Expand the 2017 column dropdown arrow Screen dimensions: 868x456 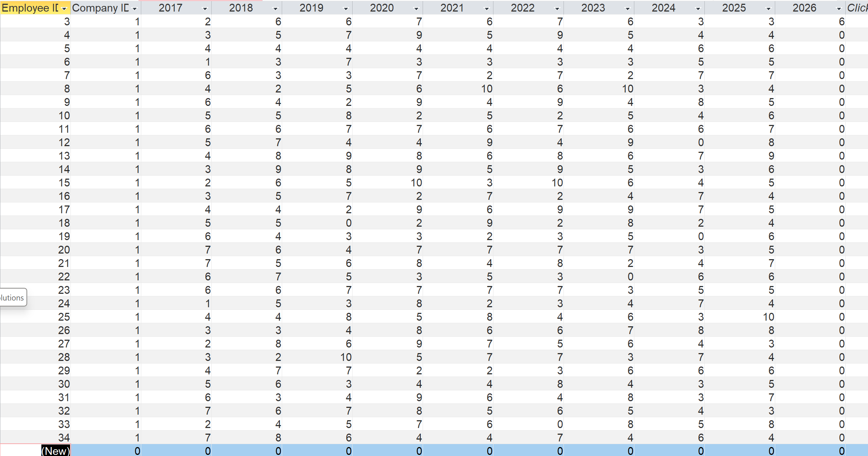click(x=205, y=9)
